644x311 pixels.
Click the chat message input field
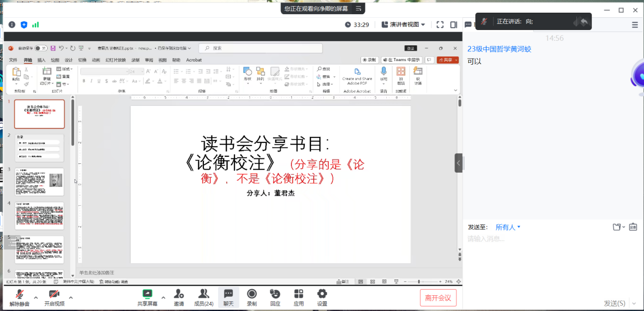click(549, 255)
